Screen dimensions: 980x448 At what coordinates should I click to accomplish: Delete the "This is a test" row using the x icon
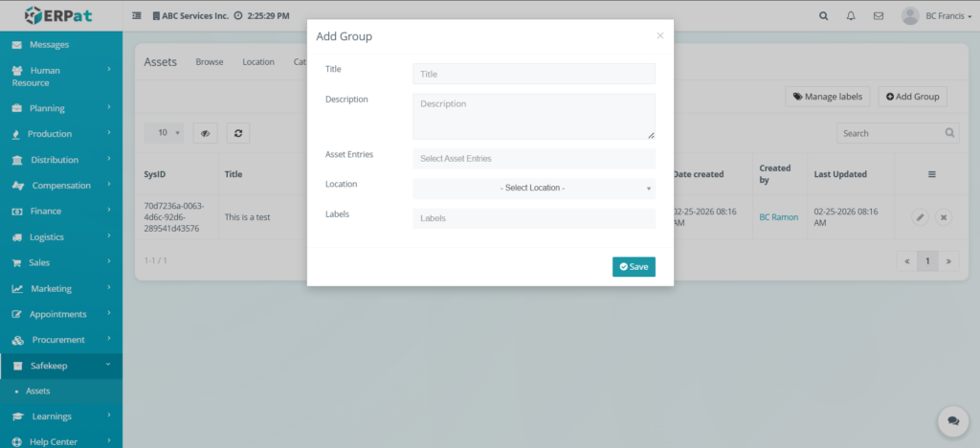tap(944, 217)
